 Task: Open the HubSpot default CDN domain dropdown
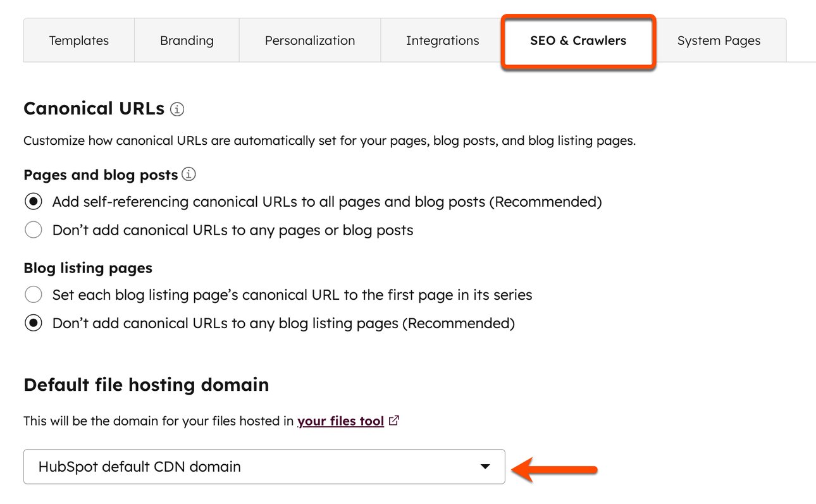pyautogui.click(x=264, y=467)
